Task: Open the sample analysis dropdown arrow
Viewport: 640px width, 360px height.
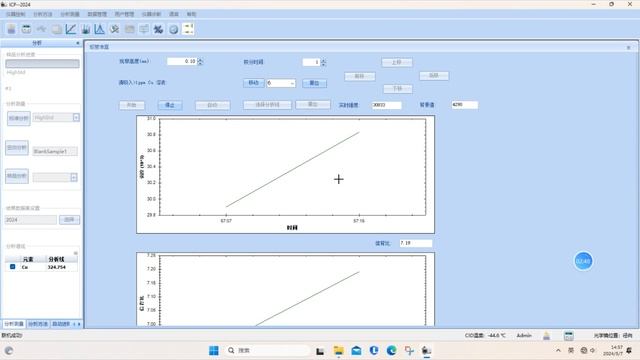Action: (x=74, y=177)
